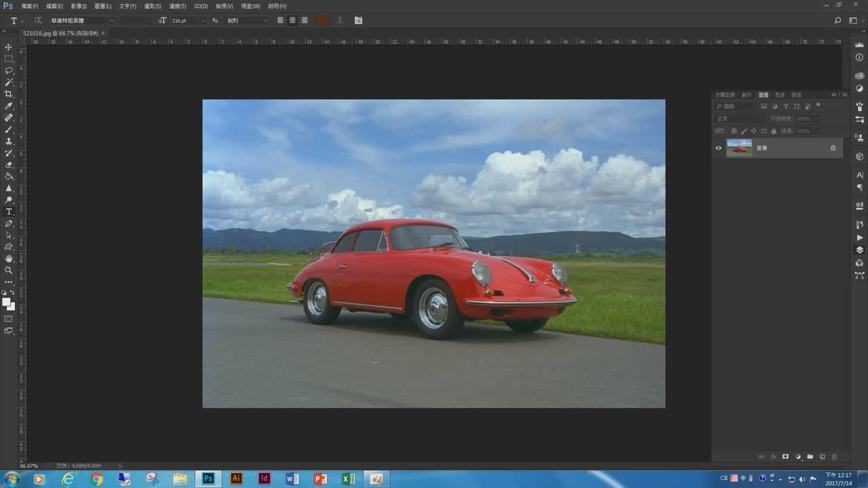Select the Move tool

tap(9, 47)
